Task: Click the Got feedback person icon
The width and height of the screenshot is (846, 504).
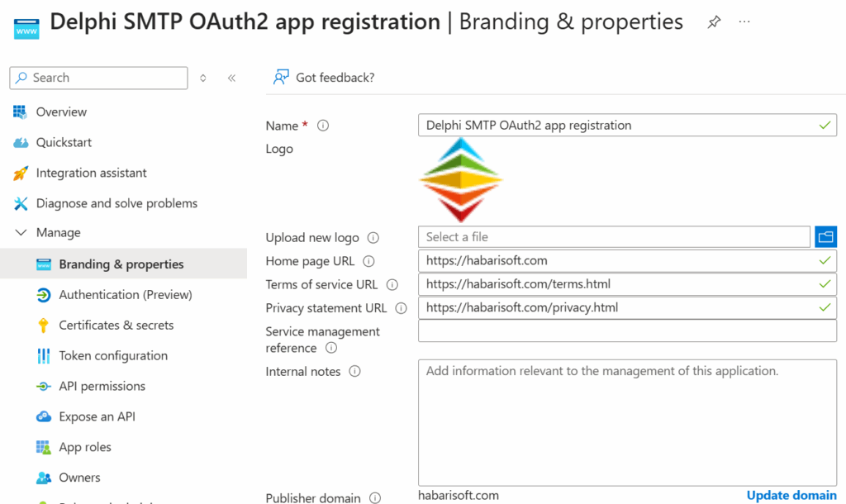Action: point(281,78)
